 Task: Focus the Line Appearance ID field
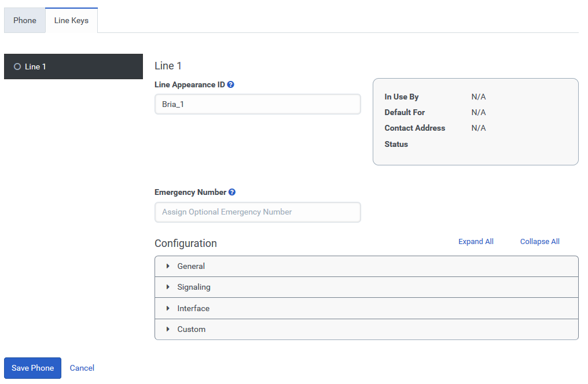tap(258, 104)
